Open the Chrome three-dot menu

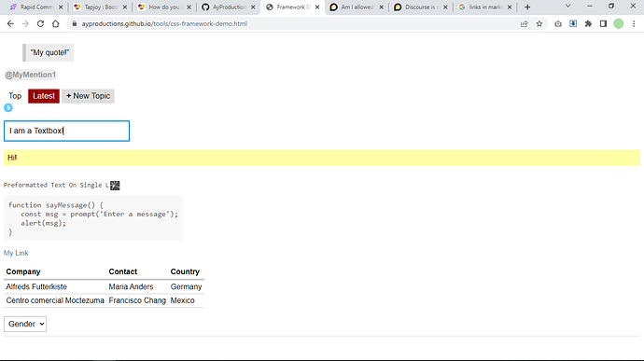coord(634,24)
